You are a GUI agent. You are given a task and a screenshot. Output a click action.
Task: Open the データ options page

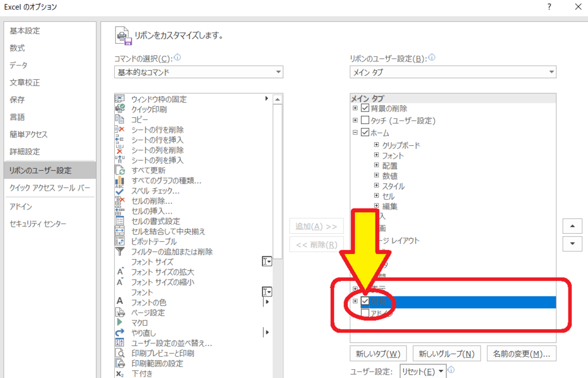[49, 65]
